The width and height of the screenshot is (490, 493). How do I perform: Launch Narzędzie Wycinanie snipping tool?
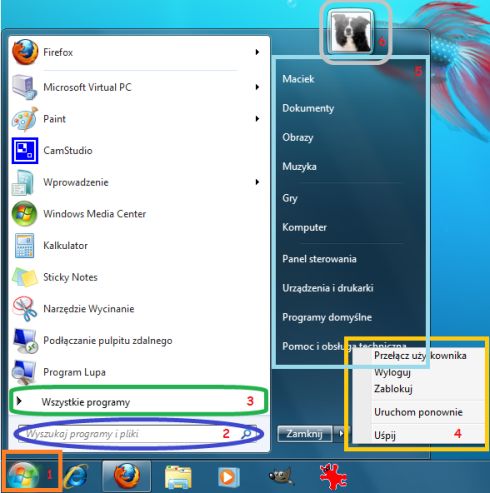coord(138,309)
